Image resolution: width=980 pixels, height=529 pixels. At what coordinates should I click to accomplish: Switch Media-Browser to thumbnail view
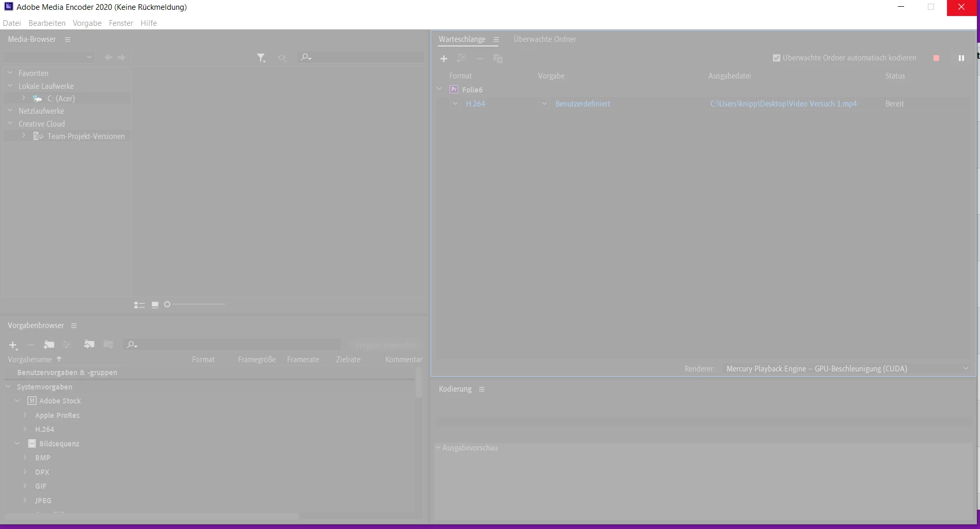pyautogui.click(x=155, y=305)
